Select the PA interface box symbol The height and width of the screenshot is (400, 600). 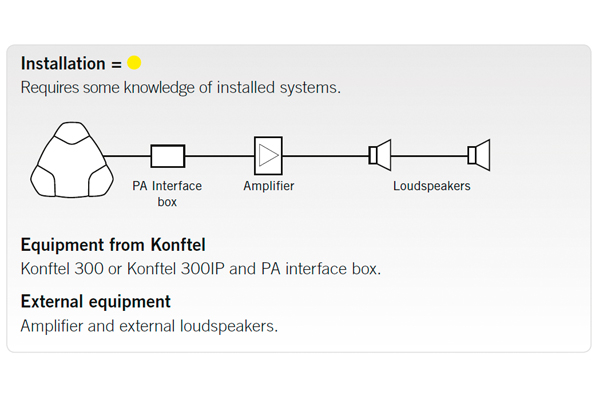click(167, 156)
